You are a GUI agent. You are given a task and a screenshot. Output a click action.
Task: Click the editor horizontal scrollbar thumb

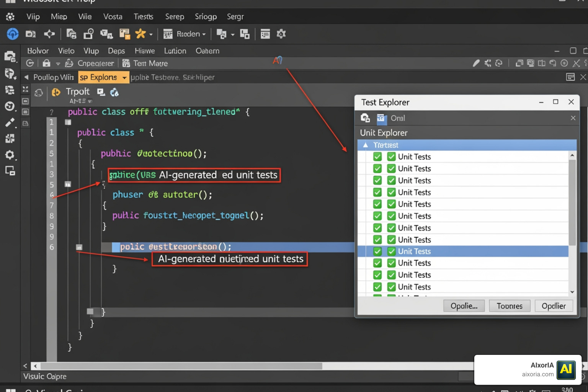(x=181, y=366)
